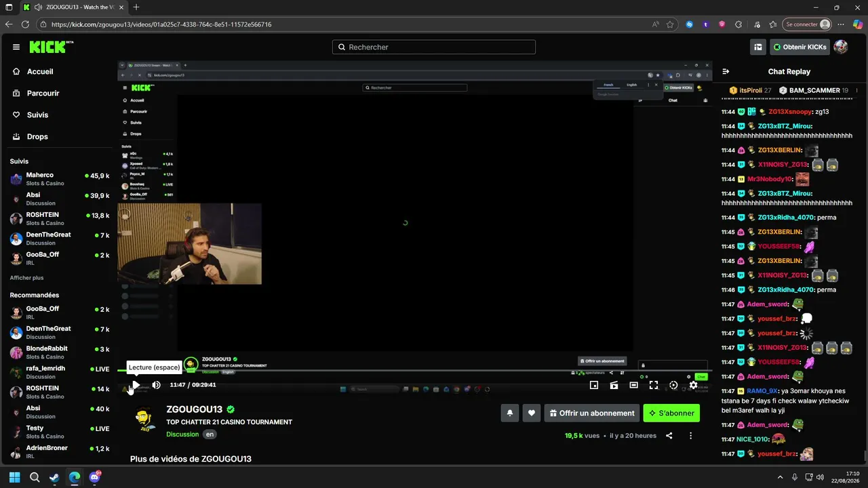Collapse the Chat Replay panel
Screen dimensions: 868x488
click(x=726, y=72)
